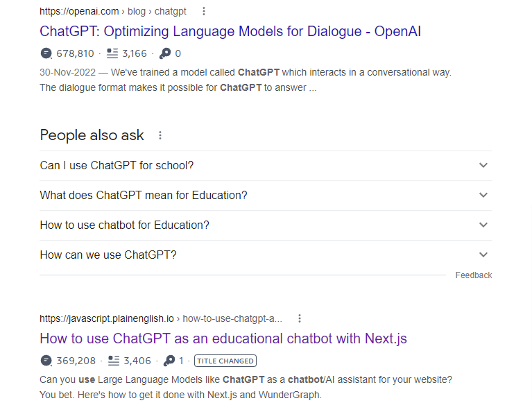Click the Feedback link below People also ask
The width and height of the screenshot is (532, 412).
coord(473,275)
